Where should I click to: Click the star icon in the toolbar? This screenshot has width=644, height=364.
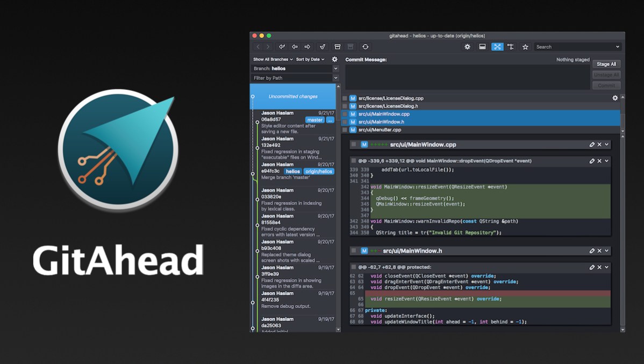pos(525,47)
